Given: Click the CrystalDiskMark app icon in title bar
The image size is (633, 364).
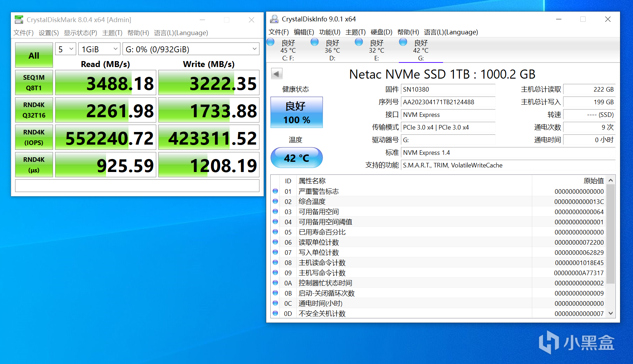Looking at the screenshot, I should coord(19,20).
